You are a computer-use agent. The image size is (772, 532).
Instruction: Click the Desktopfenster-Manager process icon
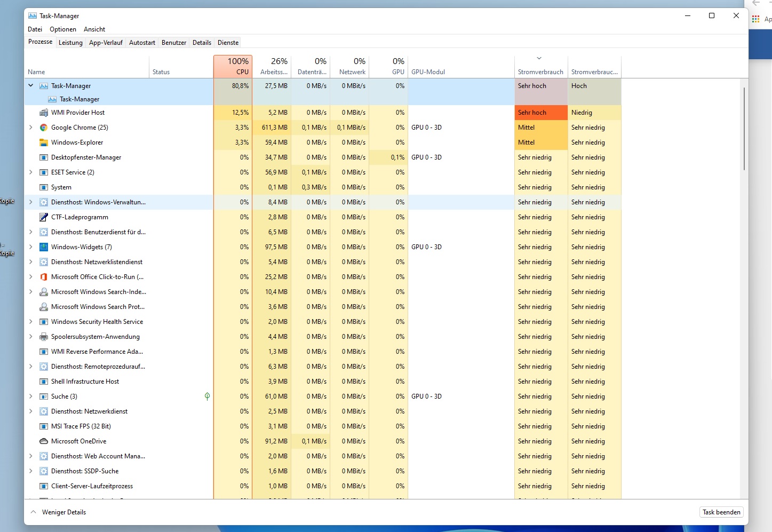click(44, 157)
